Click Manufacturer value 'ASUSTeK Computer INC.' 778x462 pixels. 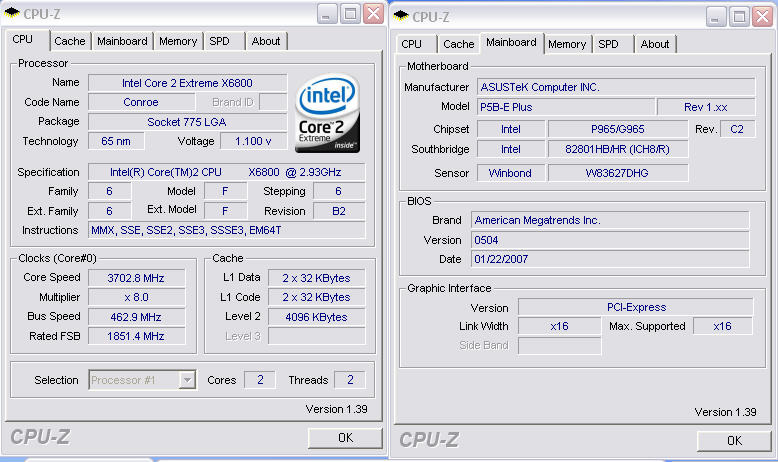616,87
